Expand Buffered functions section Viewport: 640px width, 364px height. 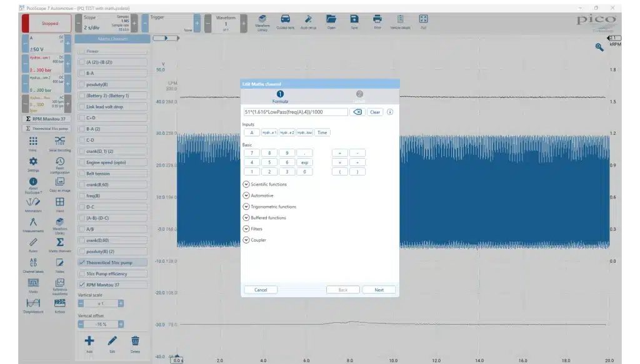click(246, 218)
